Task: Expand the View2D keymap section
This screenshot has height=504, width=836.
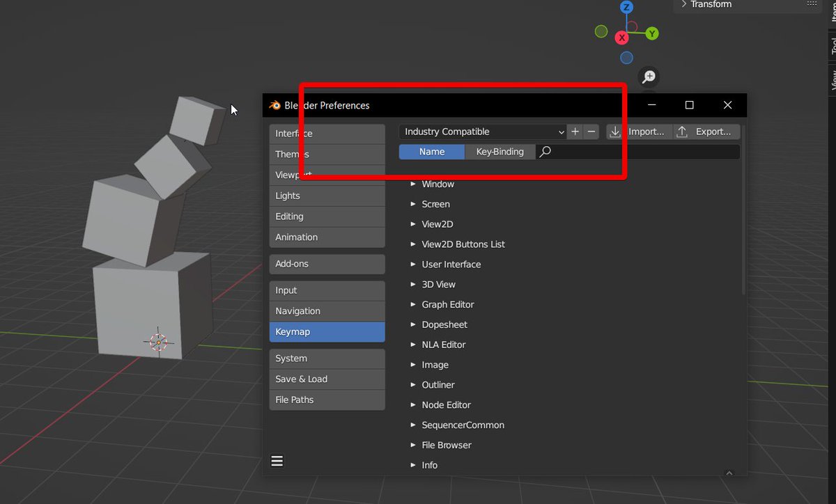Action: [413, 224]
